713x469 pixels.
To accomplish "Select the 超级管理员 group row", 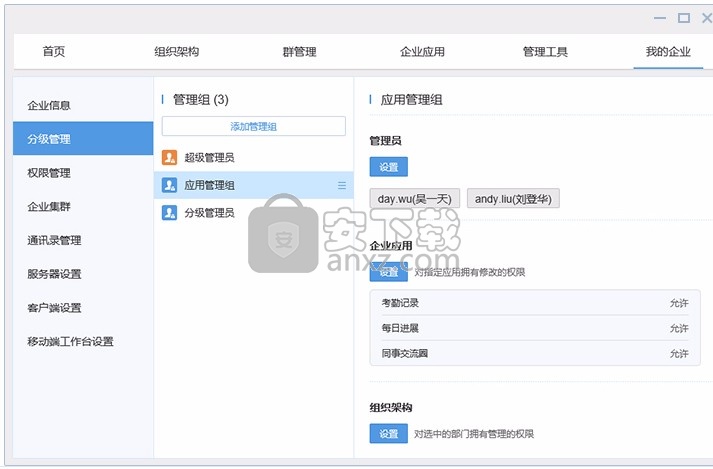I will [x=254, y=158].
